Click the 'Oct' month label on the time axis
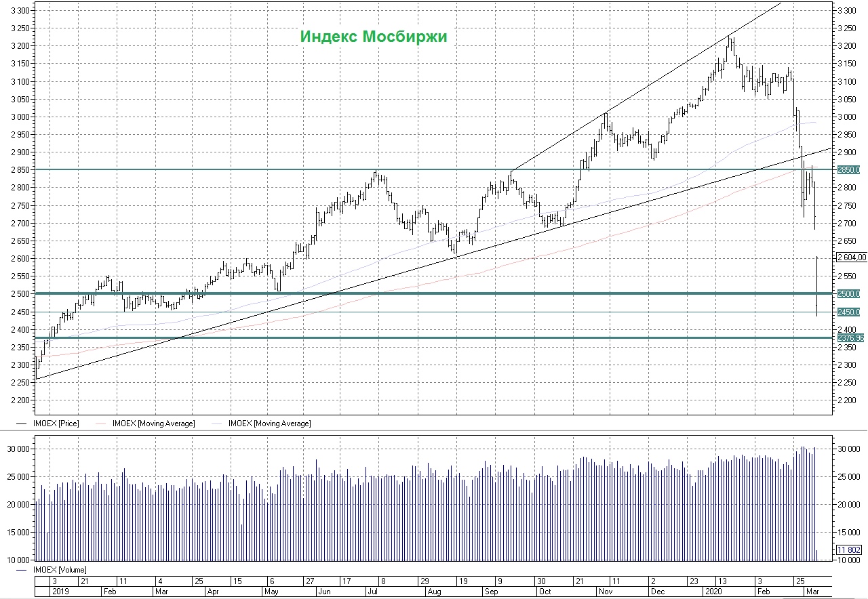The height and width of the screenshot is (599, 868). 545,592
